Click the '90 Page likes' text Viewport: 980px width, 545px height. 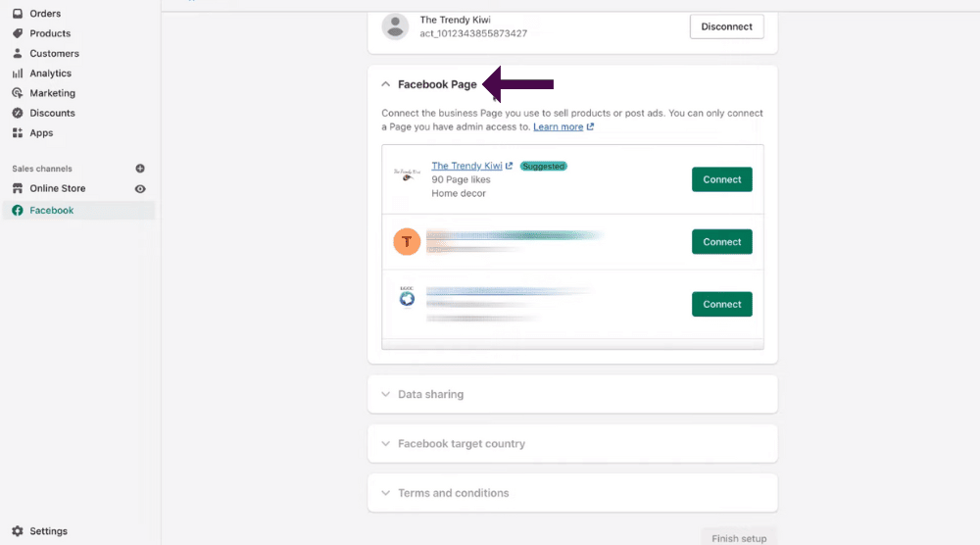click(x=461, y=179)
